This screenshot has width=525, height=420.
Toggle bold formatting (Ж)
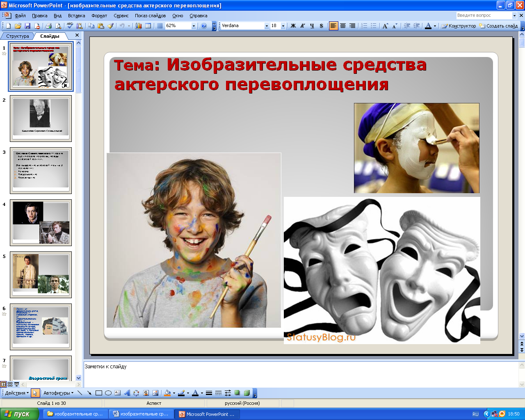click(293, 26)
